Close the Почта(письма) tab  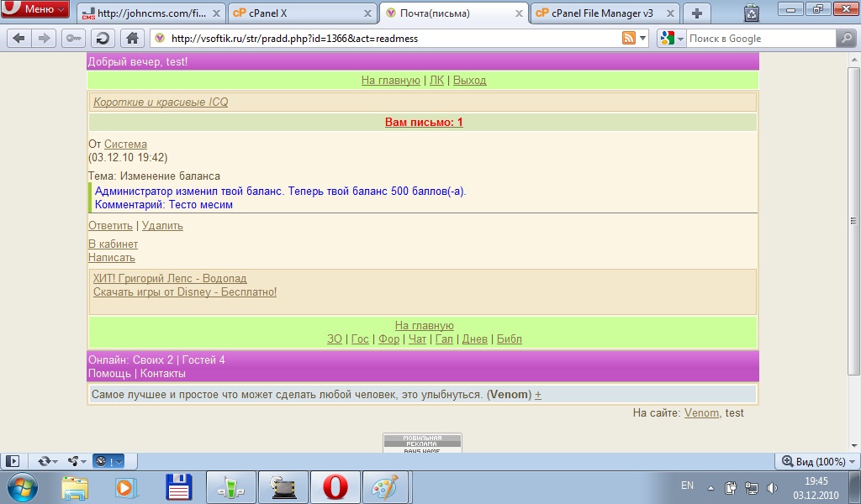[518, 13]
